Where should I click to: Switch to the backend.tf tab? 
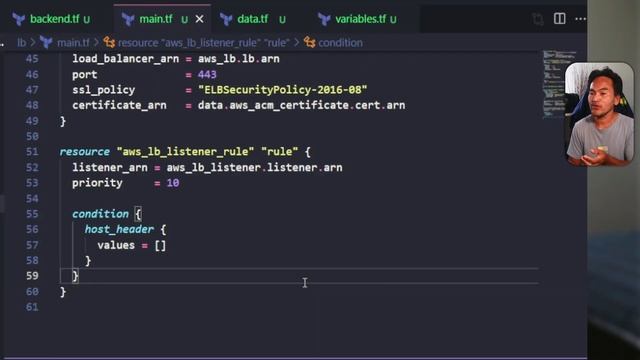[55, 19]
